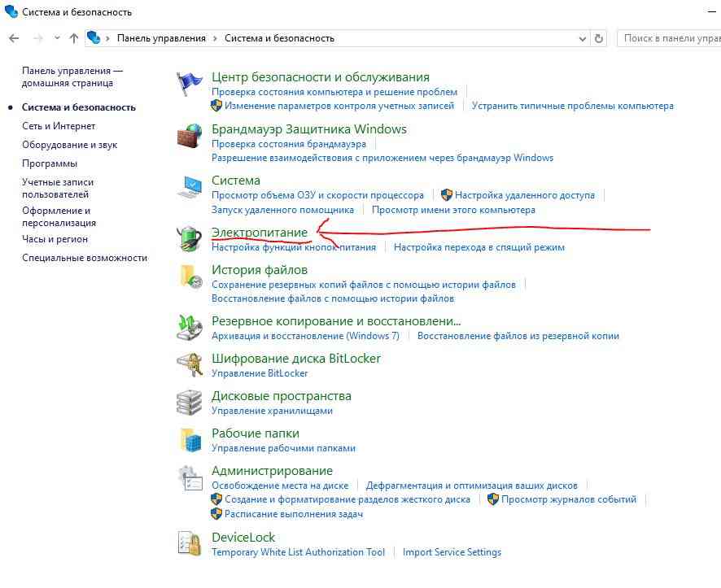Open Специальные возможности category

[85, 258]
